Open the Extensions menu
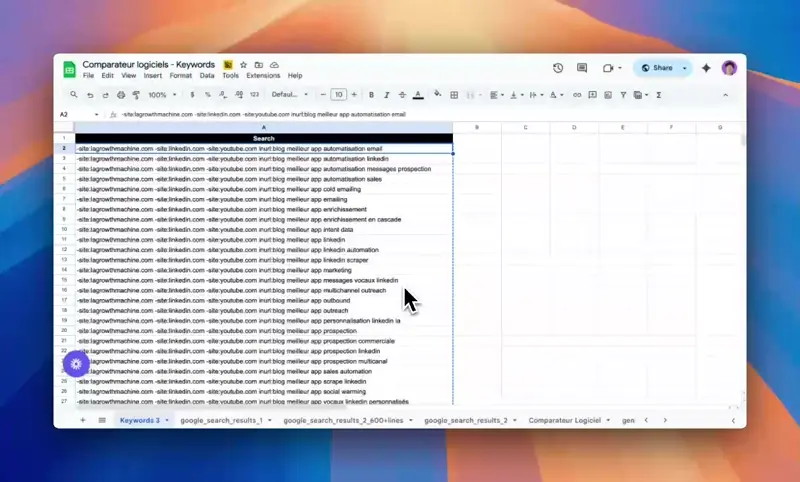The width and height of the screenshot is (800, 482). pos(263,75)
